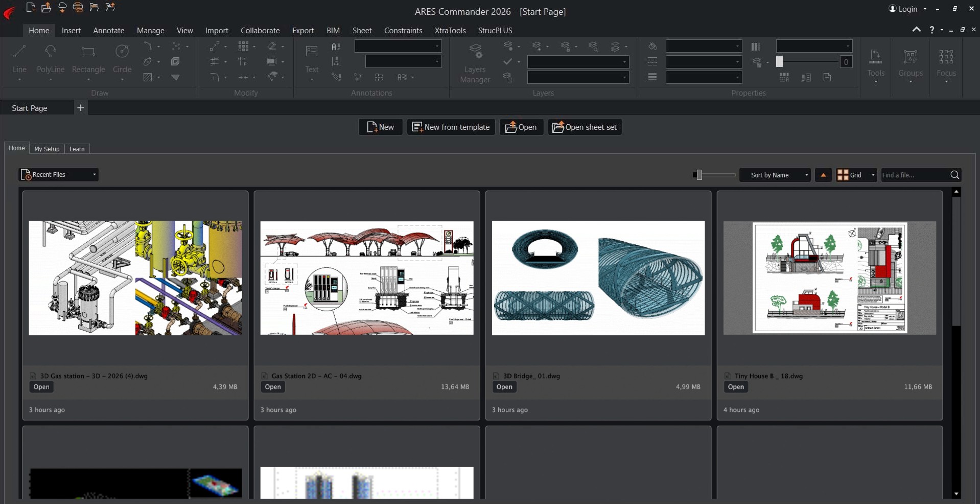Expand the Recent Files dropdown
The width and height of the screenshot is (980, 504).
[x=59, y=175]
